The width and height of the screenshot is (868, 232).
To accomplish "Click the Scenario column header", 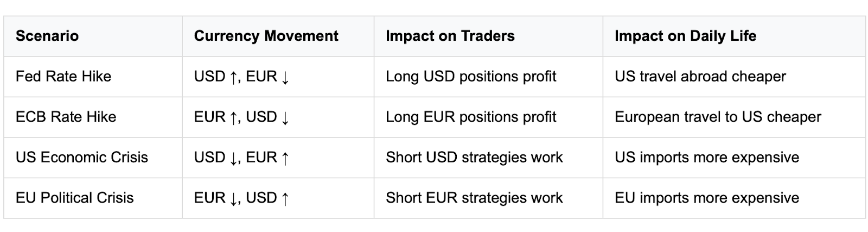I will [x=93, y=36].
